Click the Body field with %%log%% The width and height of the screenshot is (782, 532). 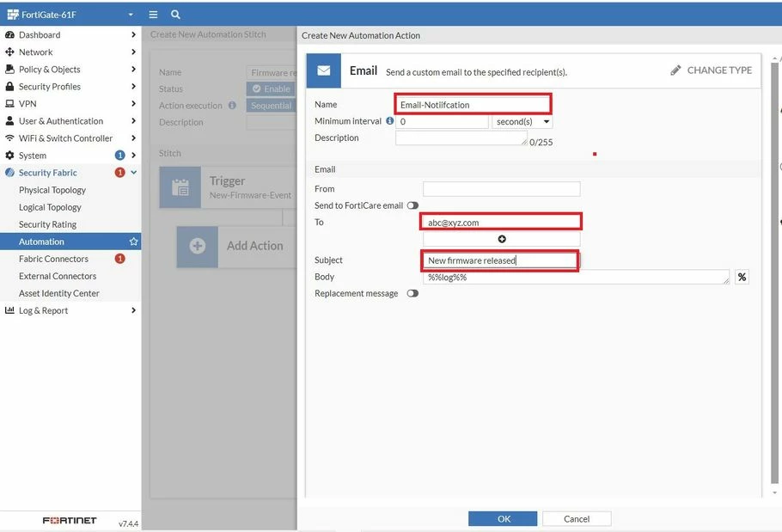coord(576,278)
